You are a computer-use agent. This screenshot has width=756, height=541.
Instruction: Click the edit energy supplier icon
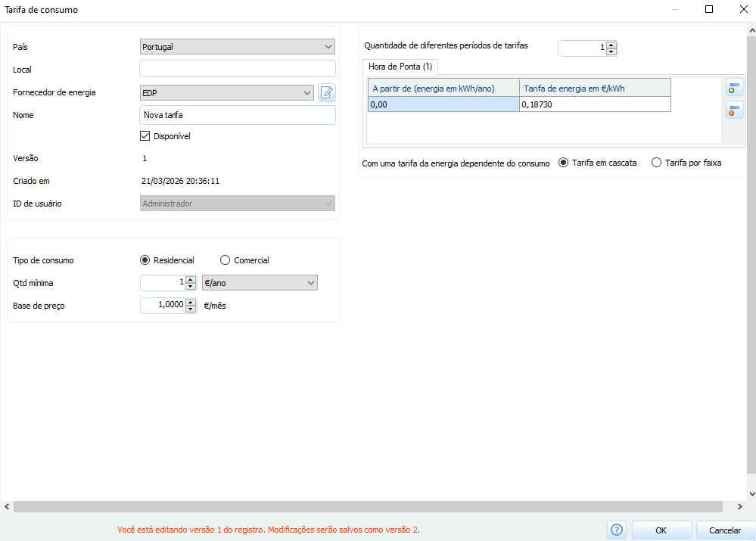326,93
